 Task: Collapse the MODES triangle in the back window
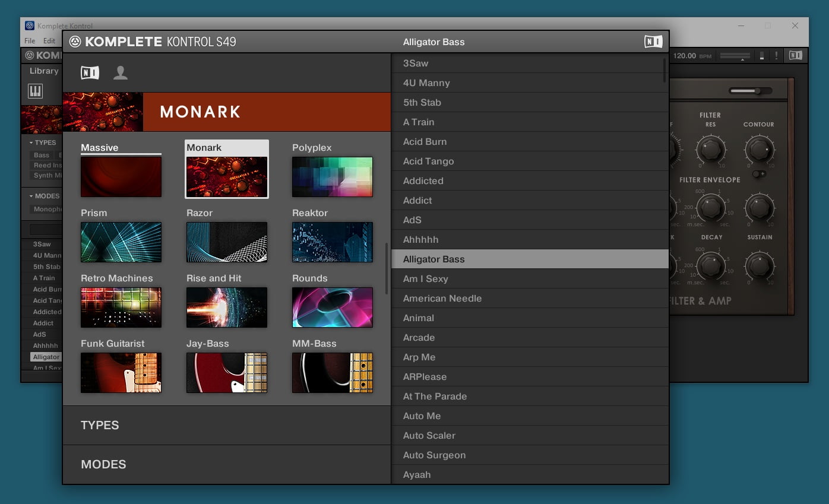tap(31, 196)
